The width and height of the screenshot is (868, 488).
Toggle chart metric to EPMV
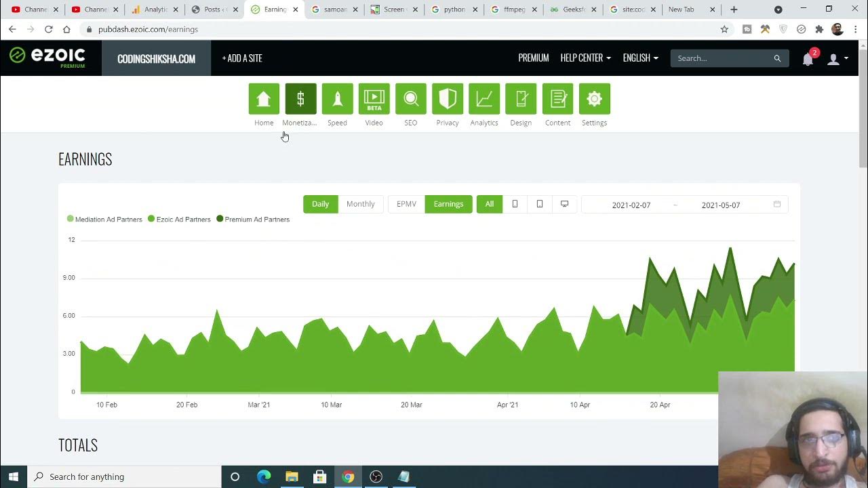[406, 204]
